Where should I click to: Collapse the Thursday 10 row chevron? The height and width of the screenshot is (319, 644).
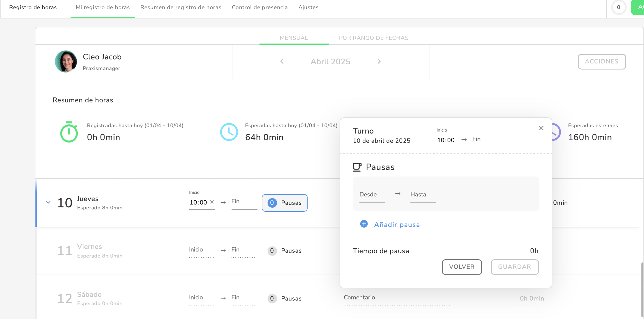pyautogui.click(x=48, y=202)
